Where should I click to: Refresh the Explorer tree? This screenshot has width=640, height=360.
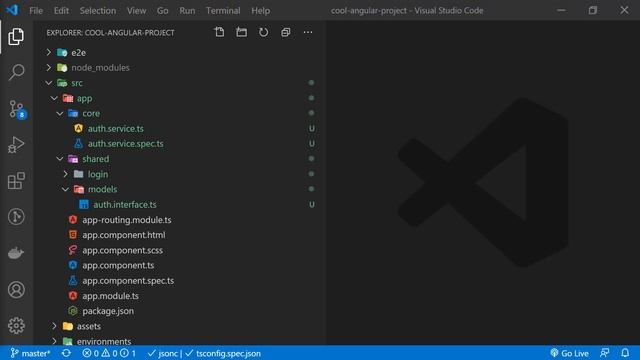tap(263, 32)
